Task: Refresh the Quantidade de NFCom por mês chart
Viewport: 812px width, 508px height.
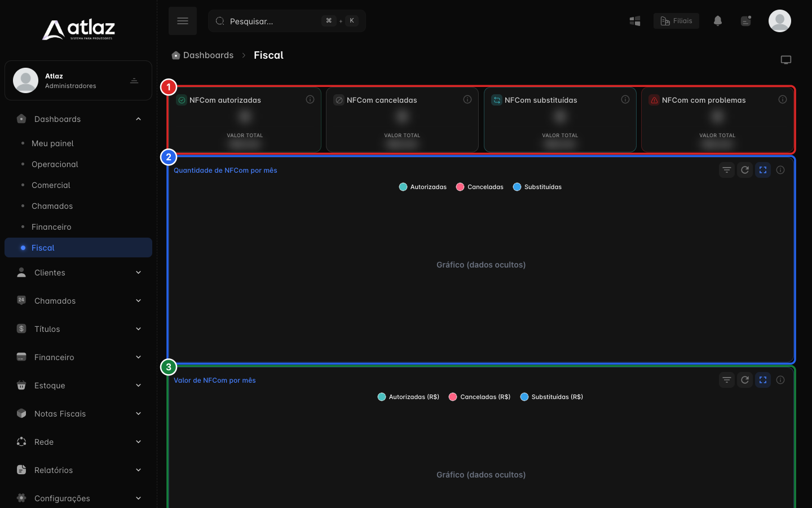Action: (x=745, y=170)
